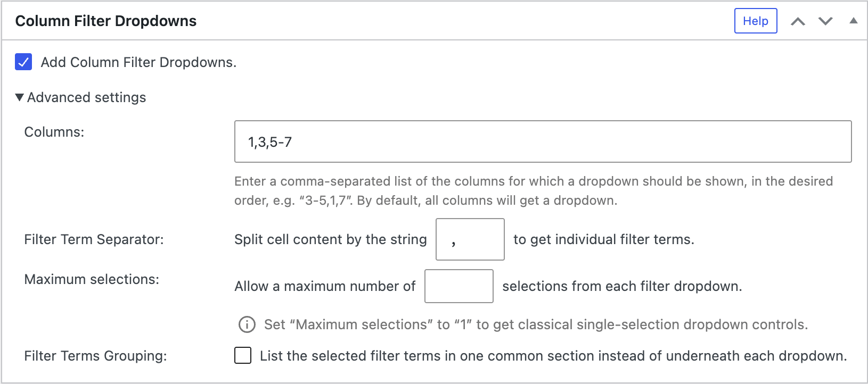Select the upward triangle at panel top right

[x=854, y=21]
